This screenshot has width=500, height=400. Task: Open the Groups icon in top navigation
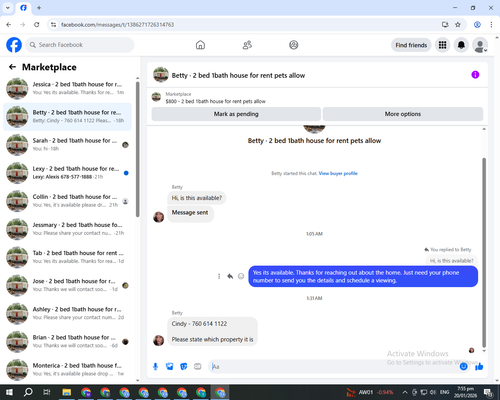[294, 45]
